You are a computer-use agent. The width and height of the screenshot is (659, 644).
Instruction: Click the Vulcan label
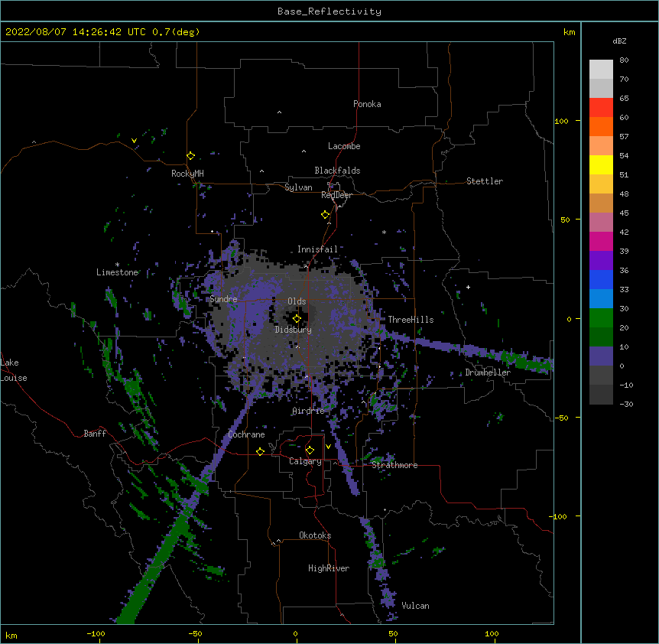point(416,606)
